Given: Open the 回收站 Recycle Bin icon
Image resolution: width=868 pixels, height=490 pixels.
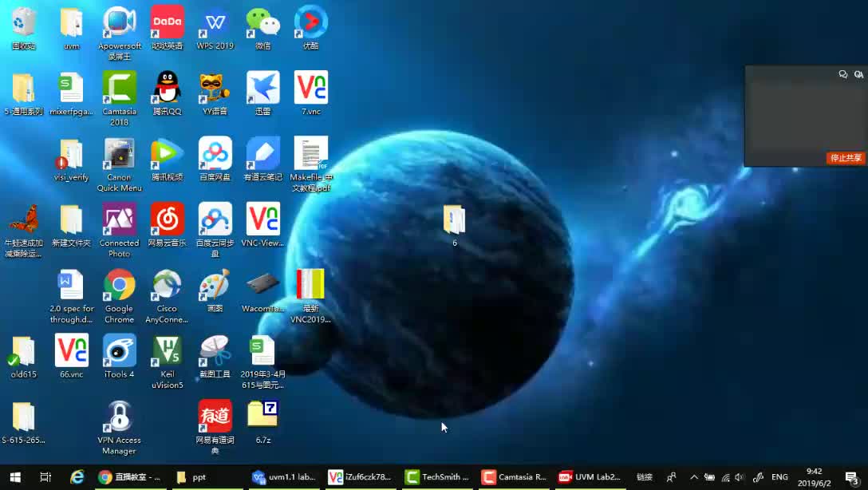Looking at the screenshot, I should [x=23, y=28].
